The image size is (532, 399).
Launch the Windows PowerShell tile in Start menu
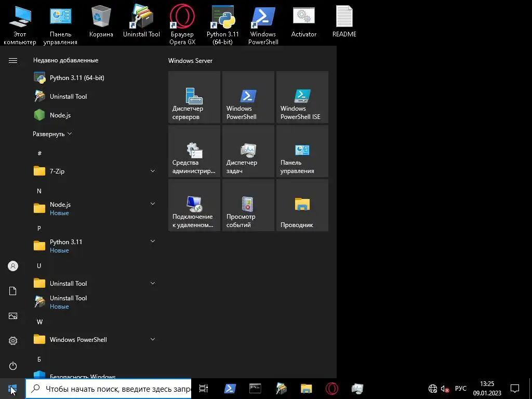[248, 97]
